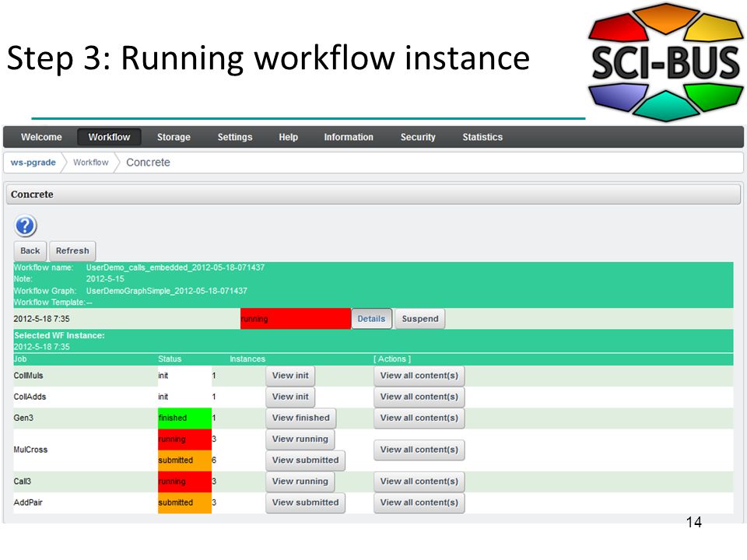The image size is (747, 560).
Task: Open the Welcome menu
Action: tap(41, 137)
